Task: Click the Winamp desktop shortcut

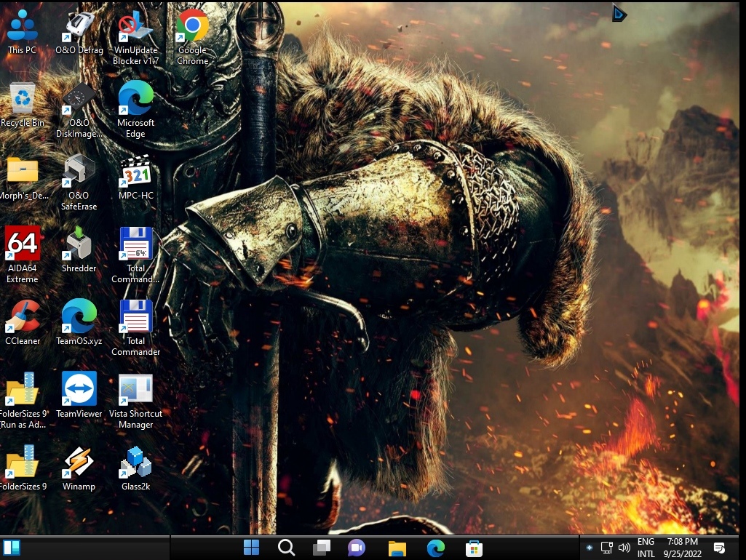Action: (x=79, y=462)
